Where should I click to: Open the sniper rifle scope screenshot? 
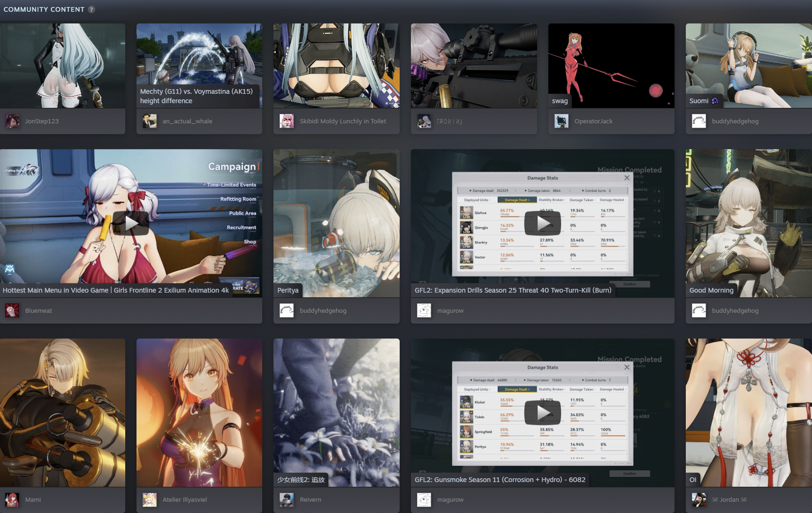coord(474,66)
